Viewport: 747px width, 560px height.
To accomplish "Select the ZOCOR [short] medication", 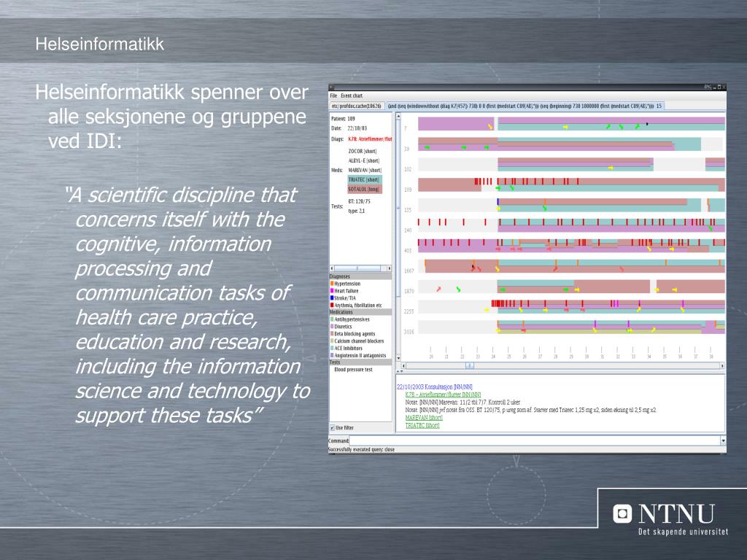I will (363, 151).
